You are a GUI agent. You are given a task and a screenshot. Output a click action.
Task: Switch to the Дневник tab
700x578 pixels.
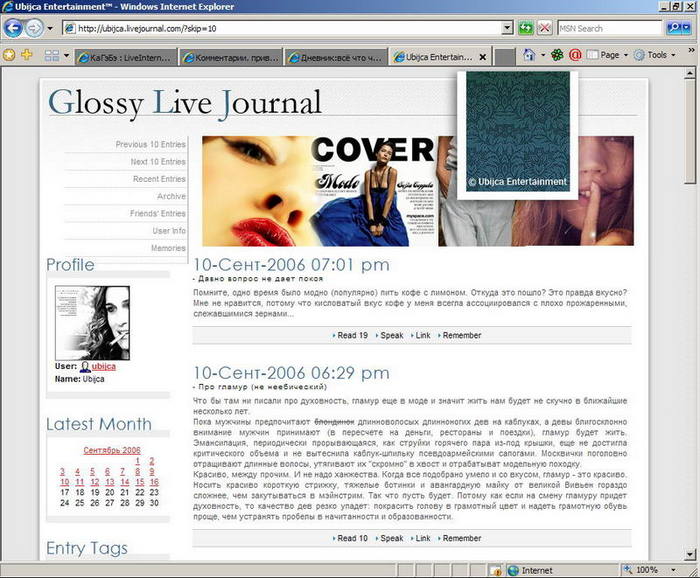pyautogui.click(x=336, y=57)
